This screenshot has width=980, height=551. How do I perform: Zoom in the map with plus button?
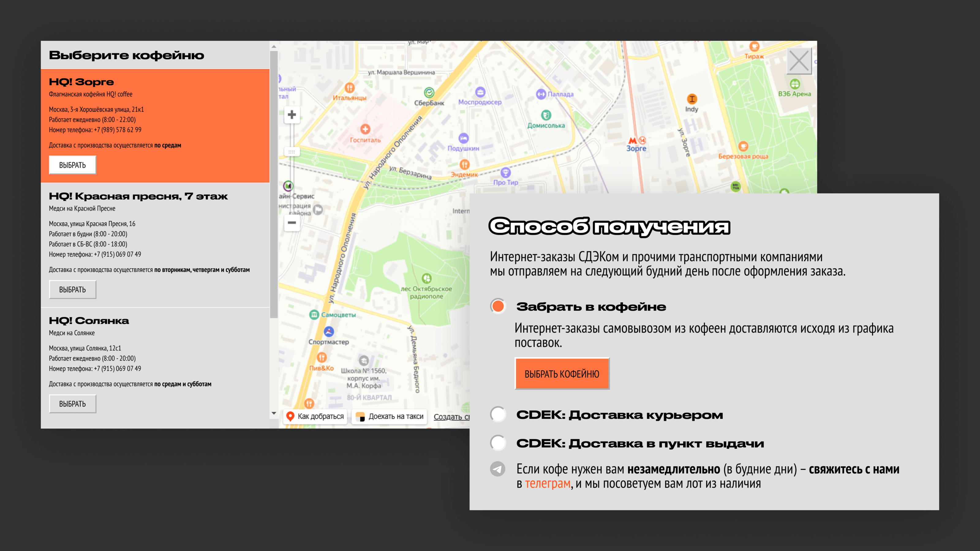[x=292, y=114]
